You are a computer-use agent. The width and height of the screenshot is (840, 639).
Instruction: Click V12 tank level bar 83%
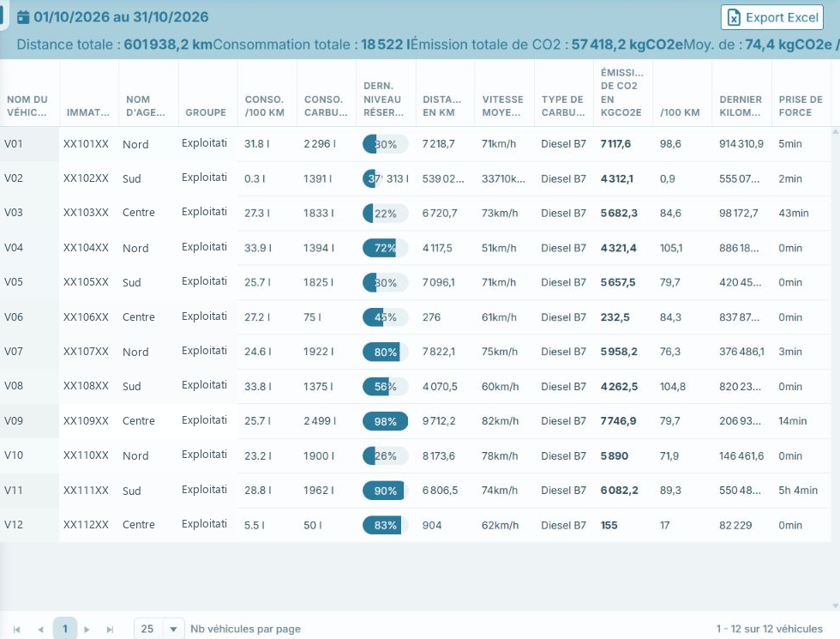tap(385, 525)
